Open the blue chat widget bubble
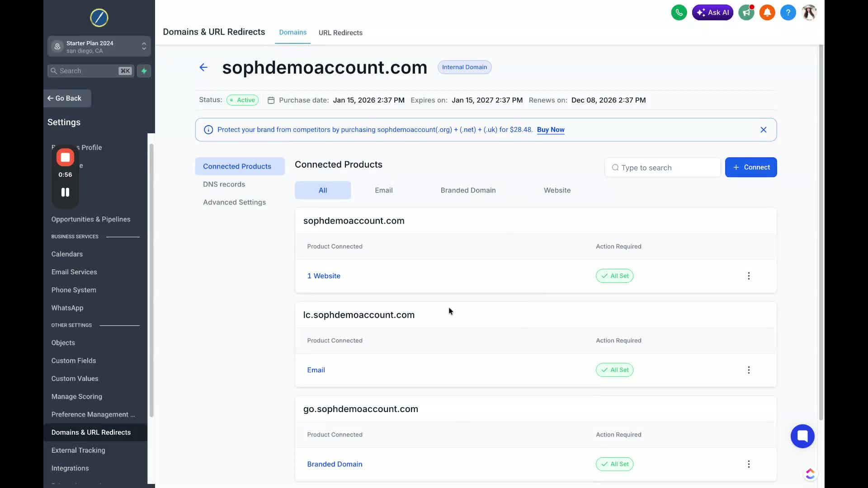This screenshot has width=868, height=488. [802, 436]
